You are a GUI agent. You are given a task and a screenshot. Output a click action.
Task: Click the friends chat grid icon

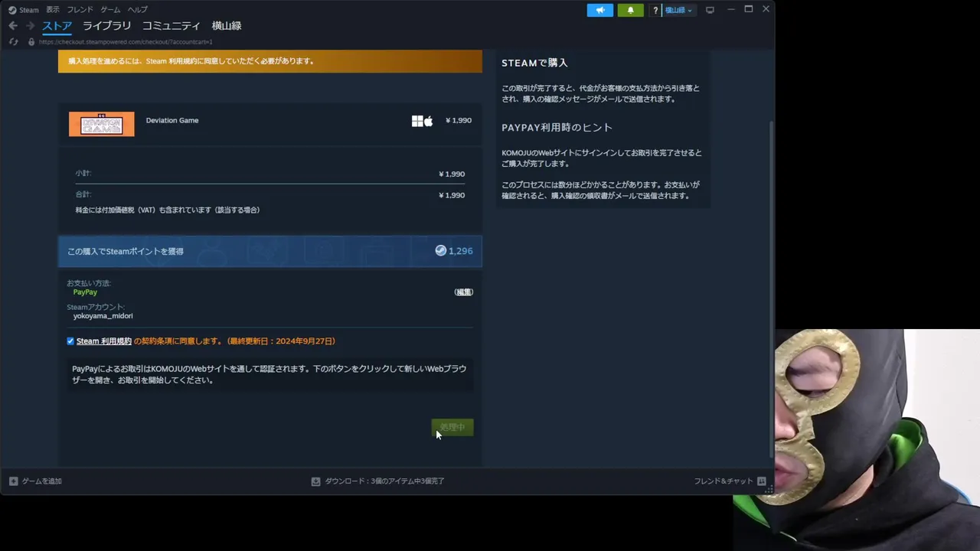pos(761,481)
